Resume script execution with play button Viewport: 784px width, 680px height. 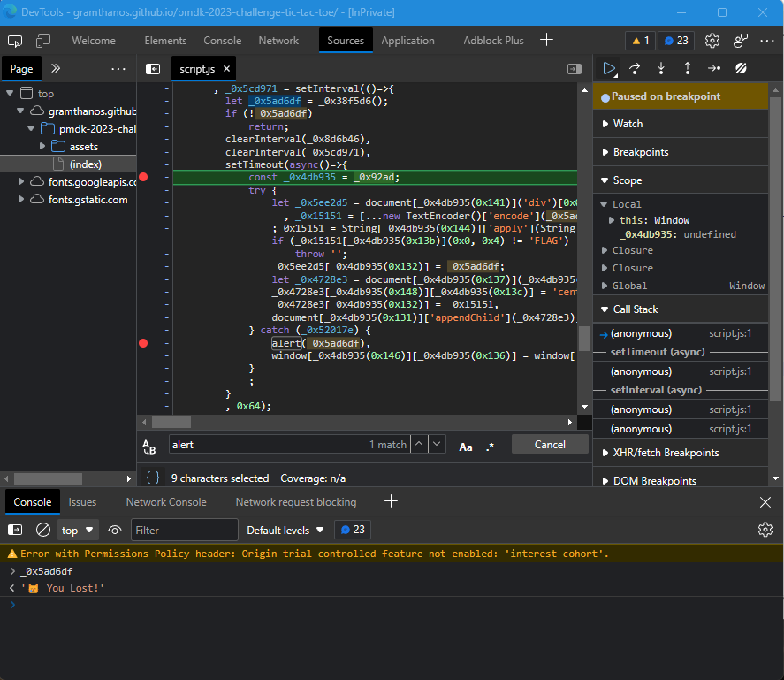[608, 68]
